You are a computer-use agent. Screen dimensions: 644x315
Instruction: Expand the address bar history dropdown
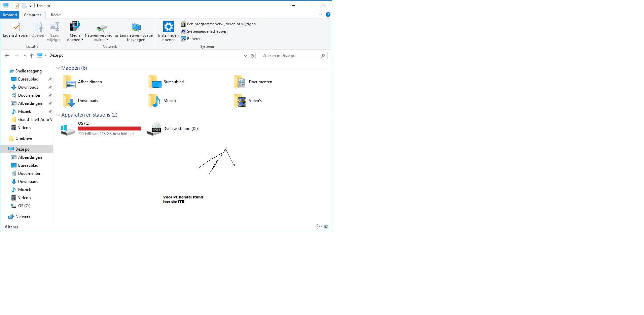click(x=246, y=56)
